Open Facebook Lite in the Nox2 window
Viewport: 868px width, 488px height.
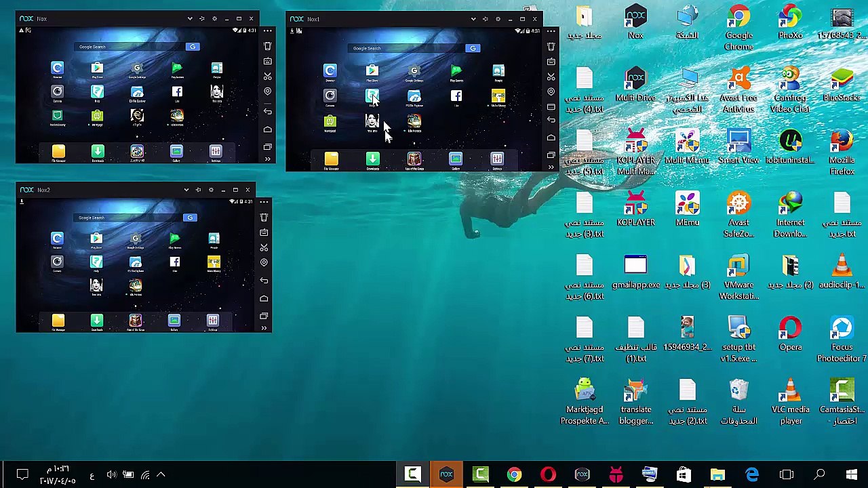click(174, 262)
